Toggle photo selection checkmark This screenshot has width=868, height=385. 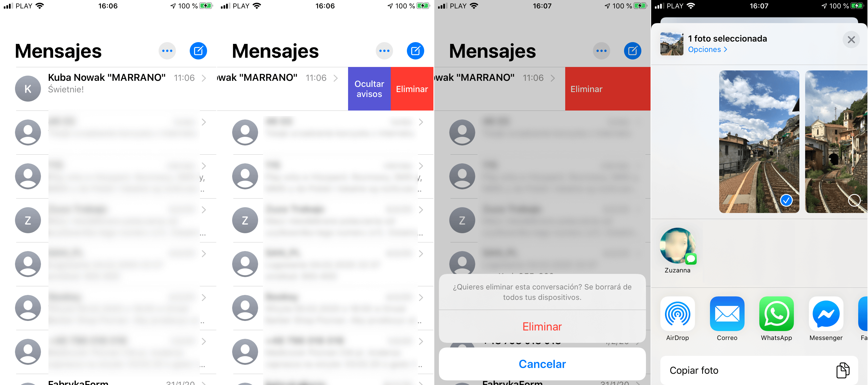click(786, 201)
